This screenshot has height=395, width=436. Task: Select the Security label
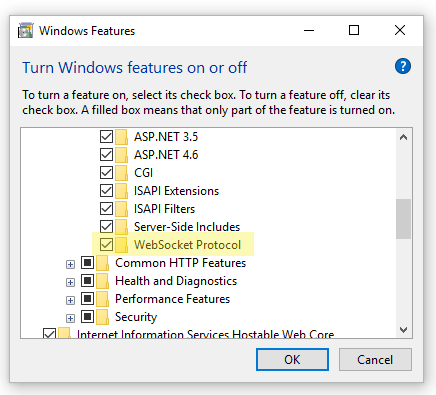click(x=136, y=317)
